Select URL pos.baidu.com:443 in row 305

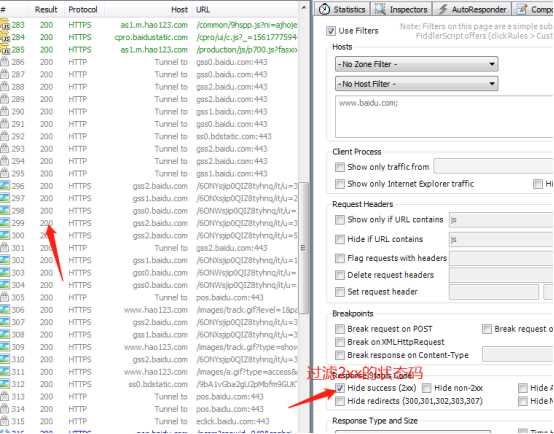230,297
